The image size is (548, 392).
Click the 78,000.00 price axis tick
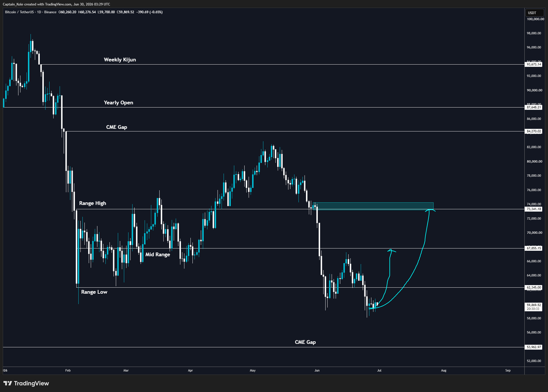click(533, 176)
